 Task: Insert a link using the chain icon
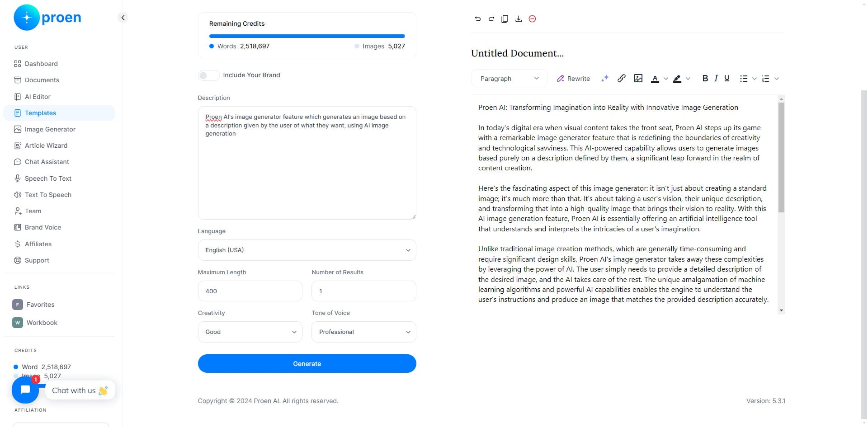tap(622, 78)
